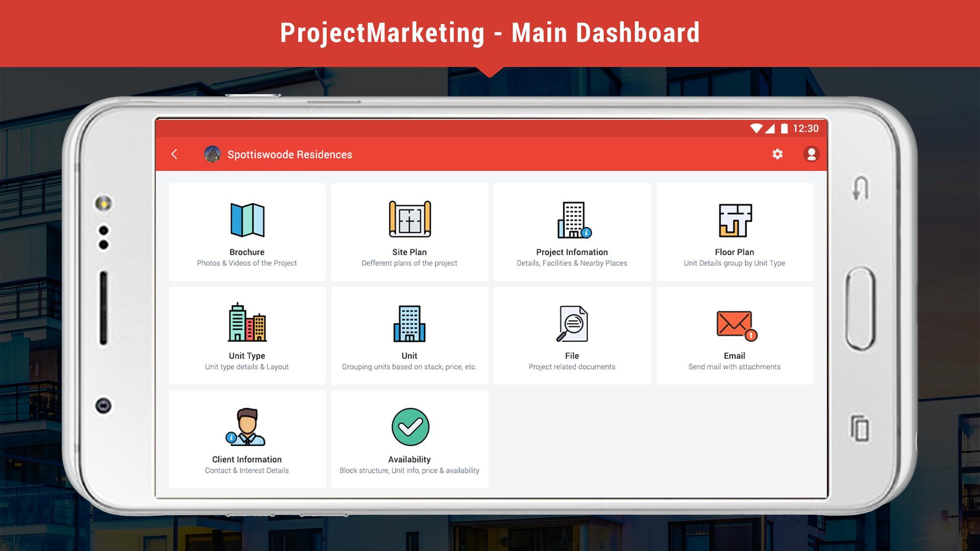Tap the phone's recent apps key
Screen dimensions: 980x551
[860, 428]
